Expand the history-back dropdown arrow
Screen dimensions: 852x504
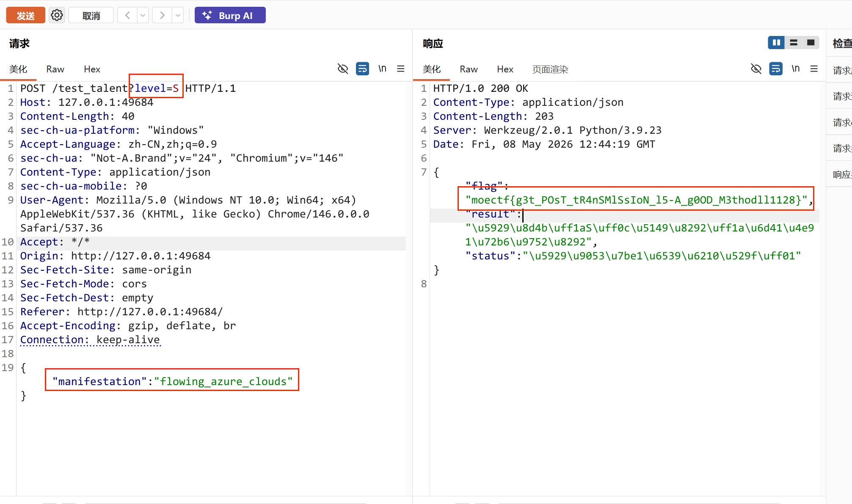tap(143, 16)
